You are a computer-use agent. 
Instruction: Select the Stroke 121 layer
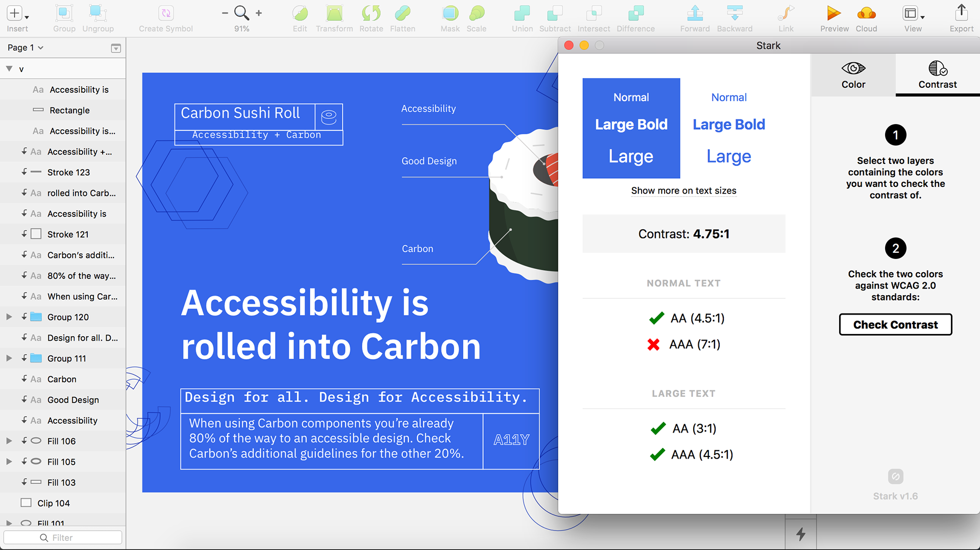(x=63, y=234)
